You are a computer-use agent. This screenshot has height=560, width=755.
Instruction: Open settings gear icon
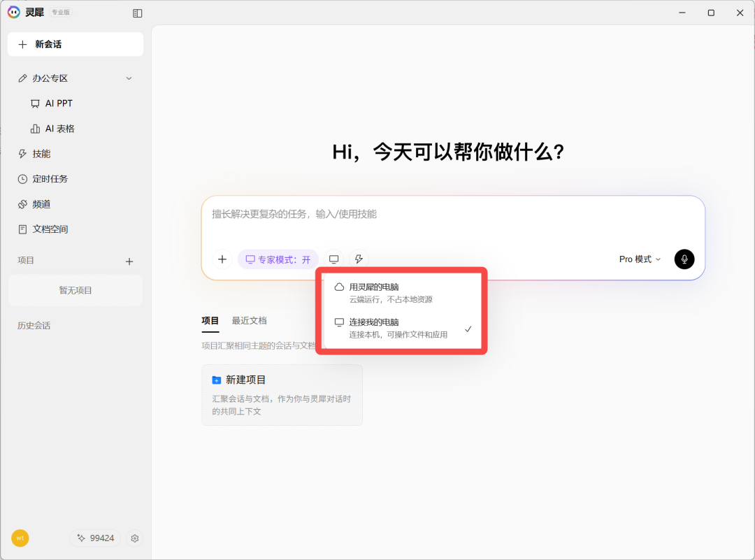coord(135,538)
